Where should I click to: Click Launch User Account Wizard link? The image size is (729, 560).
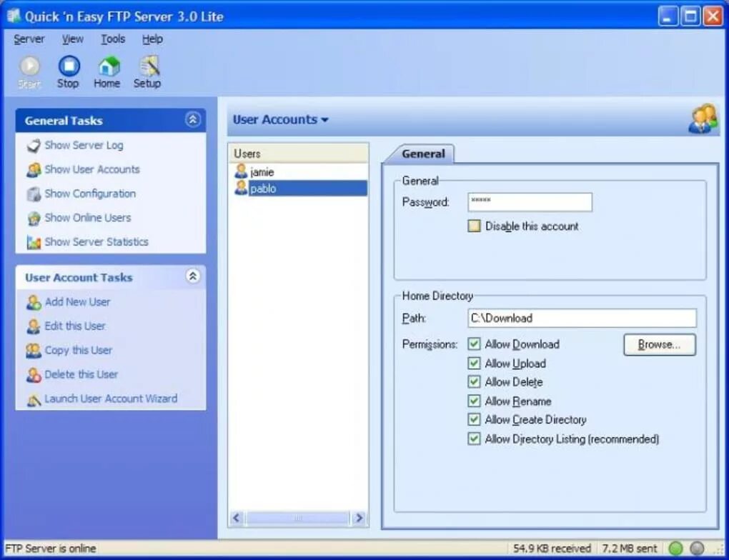tap(111, 399)
